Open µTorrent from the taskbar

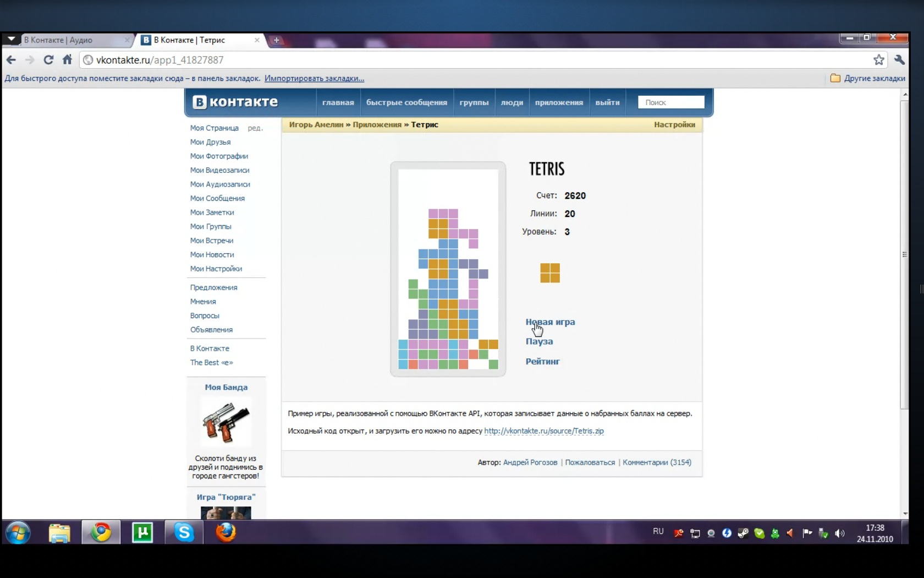pyautogui.click(x=142, y=532)
